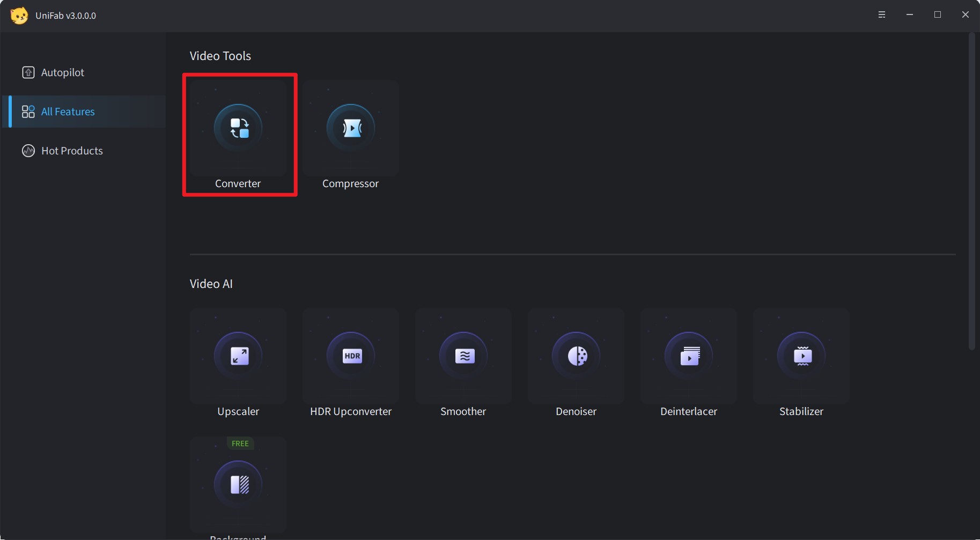Open the Stabilizer tool
Image resolution: width=980 pixels, height=540 pixels.
801,356
